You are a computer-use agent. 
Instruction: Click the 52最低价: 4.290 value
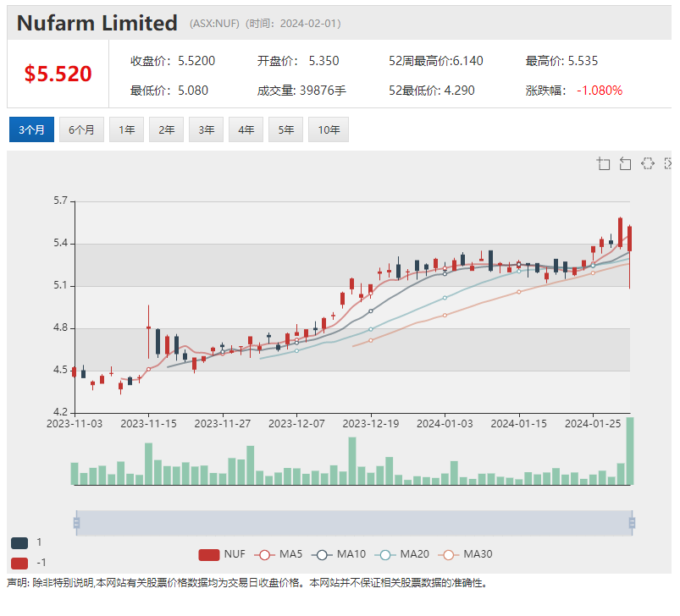tap(432, 91)
